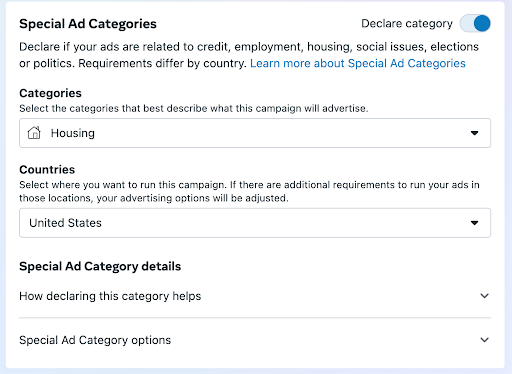Select the "United States" text in dropdown
The width and height of the screenshot is (512, 374).
(x=65, y=223)
